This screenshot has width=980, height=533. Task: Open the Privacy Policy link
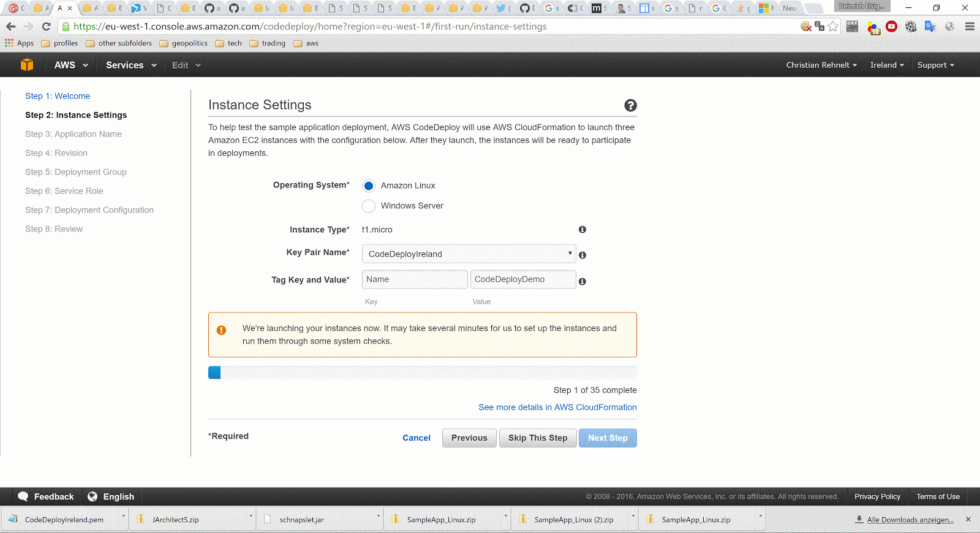pos(877,497)
